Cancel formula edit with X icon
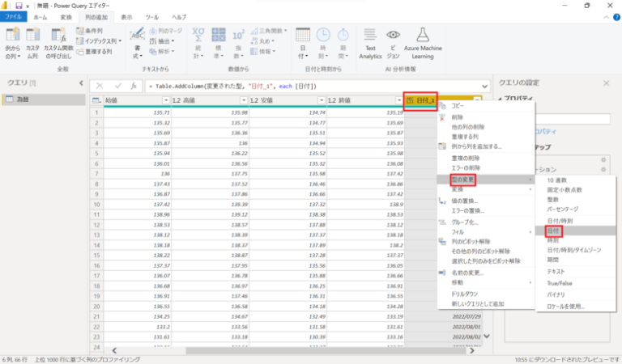622x364 pixels. point(100,85)
